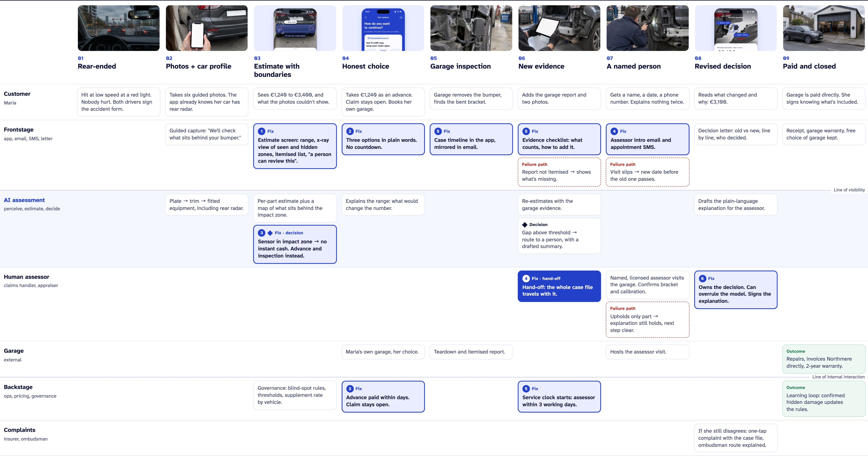Select the 'Human assessor' lane heading
The width and height of the screenshot is (868, 456).
click(26, 277)
